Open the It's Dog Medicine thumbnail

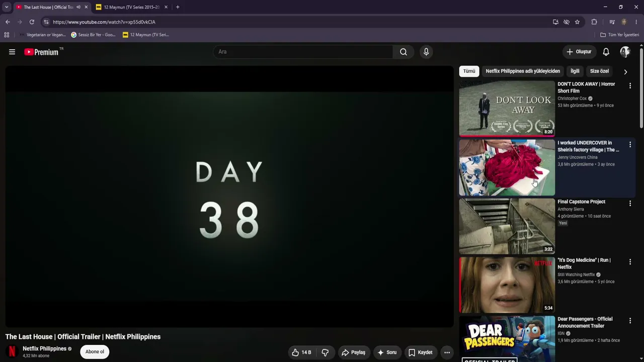click(x=507, y=285)
